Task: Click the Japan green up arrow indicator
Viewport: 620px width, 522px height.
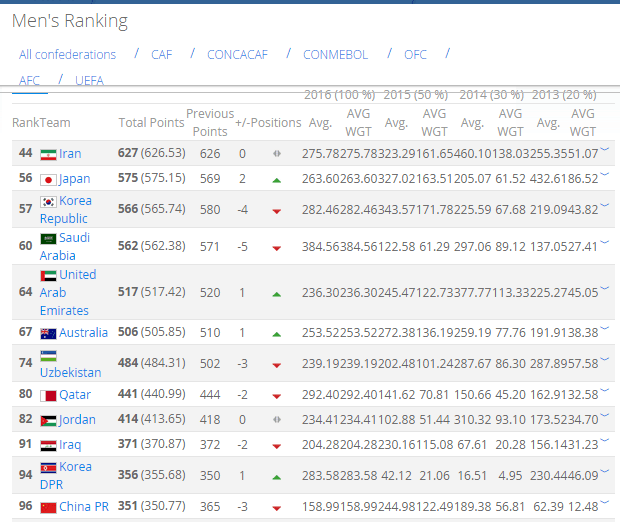Action: click(276, 180)
